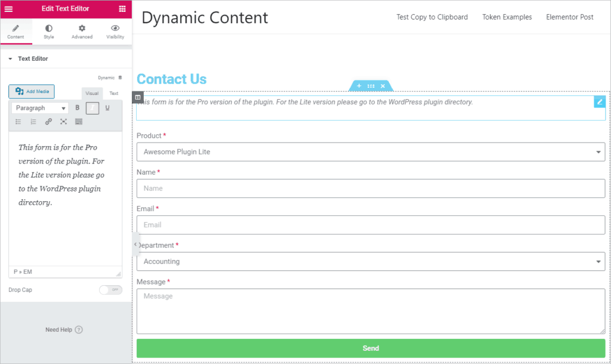The height and width of the screenshot is (364, 611).
Task: Toggle italic formatting button
Action: 92,108
